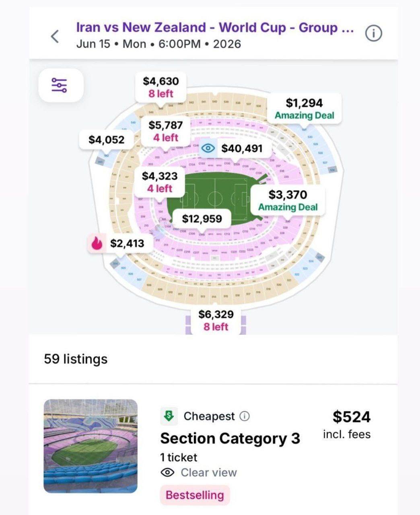
Task: Click the blue eye icon on $40,491 tag
Action: coord(208,148)
